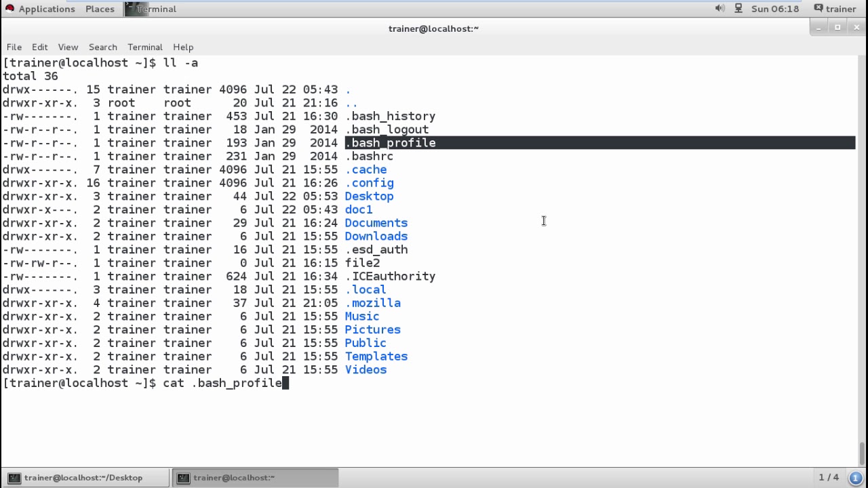Open the Places menu
Screen dimensions: 868x488
coord(100,9)
